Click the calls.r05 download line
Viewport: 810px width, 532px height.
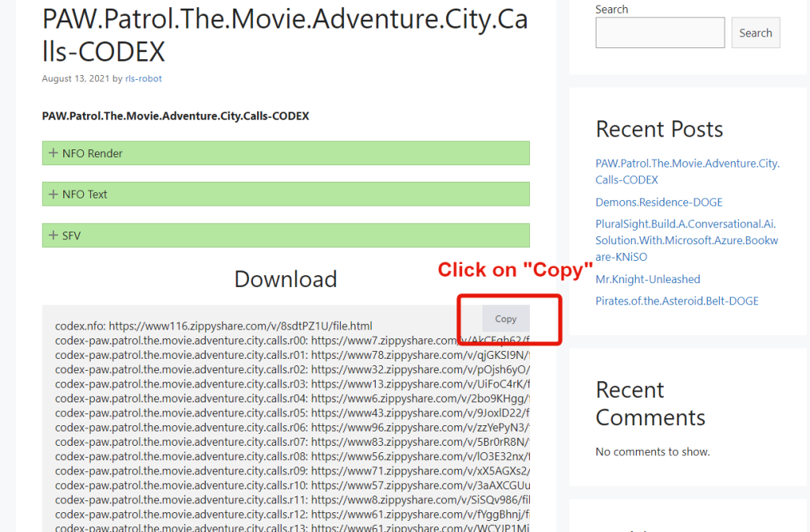click(x=293, y=413)
